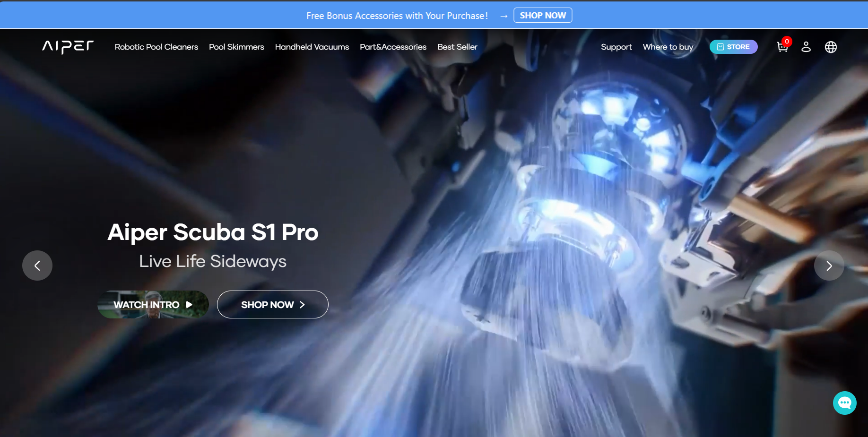868x437 pixels.
Task: Open Handheld Vacuums menu
Action: [x=312, y=47]
